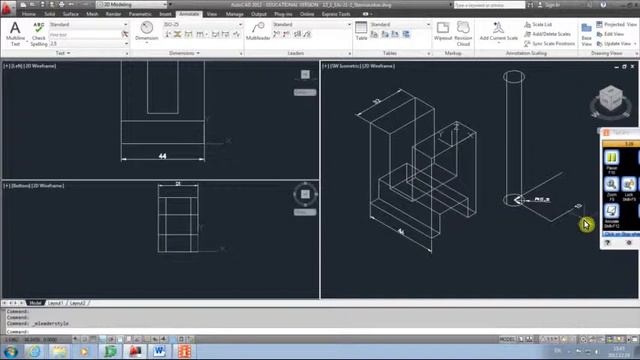Open the text height 2.5 dropdown

89,43
